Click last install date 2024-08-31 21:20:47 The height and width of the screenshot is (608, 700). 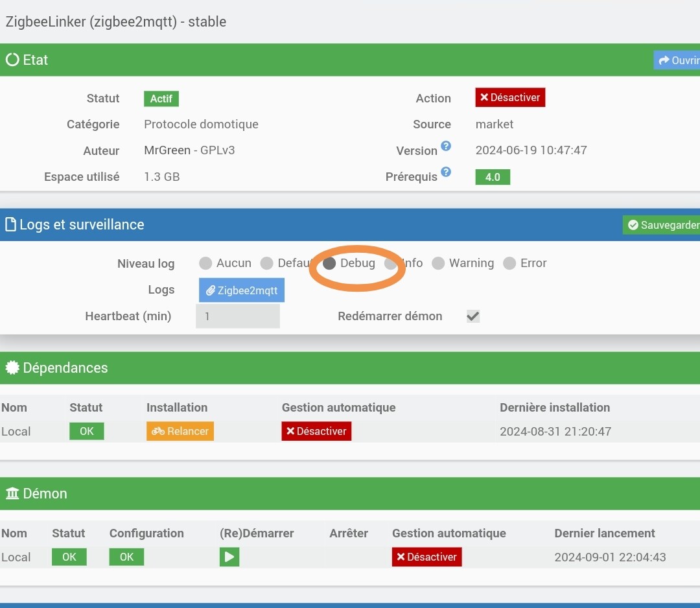pos(555,431)
